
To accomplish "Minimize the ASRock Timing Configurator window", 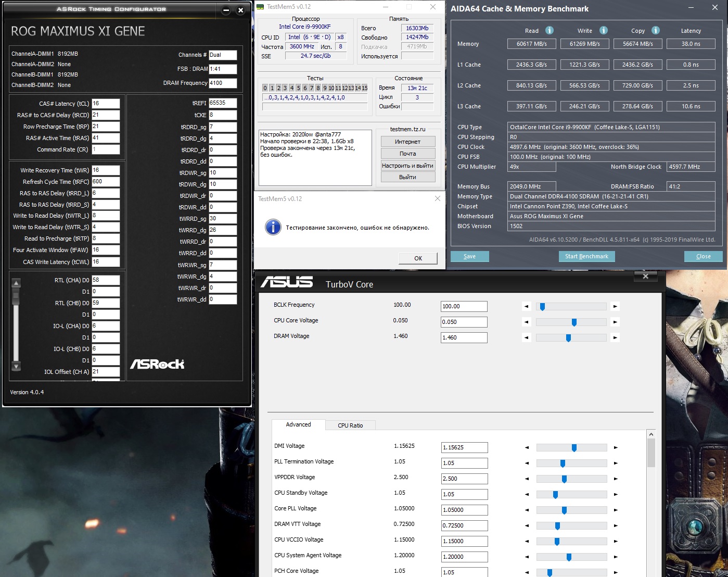I will [x=226, y=10].
